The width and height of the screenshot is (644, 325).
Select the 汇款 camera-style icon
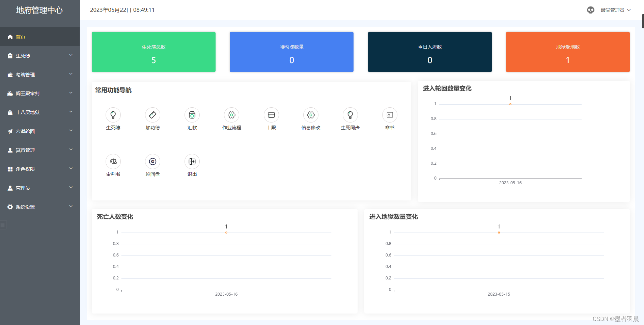pyautogui.click(x=192, y=115)
